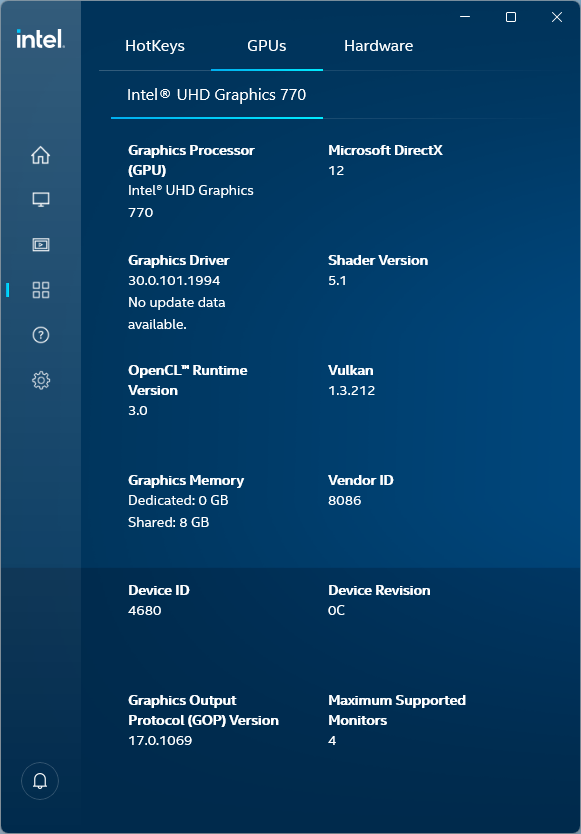Image resolution: width=581 pixels, height=834 pixels.
Task: Open the Display settings monitor icon
Action: (40, 200)
